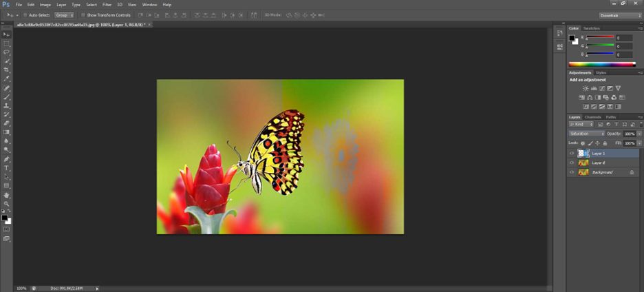644x292 pixels.
Task: Select the Eyedropper tool
Action: coord(7,79)
